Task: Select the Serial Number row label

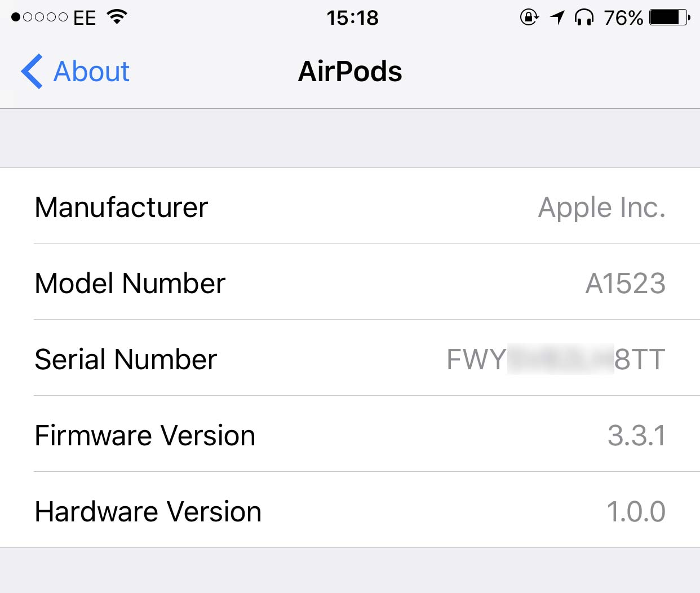Action: pyautogui.click(x=126, y=359)
